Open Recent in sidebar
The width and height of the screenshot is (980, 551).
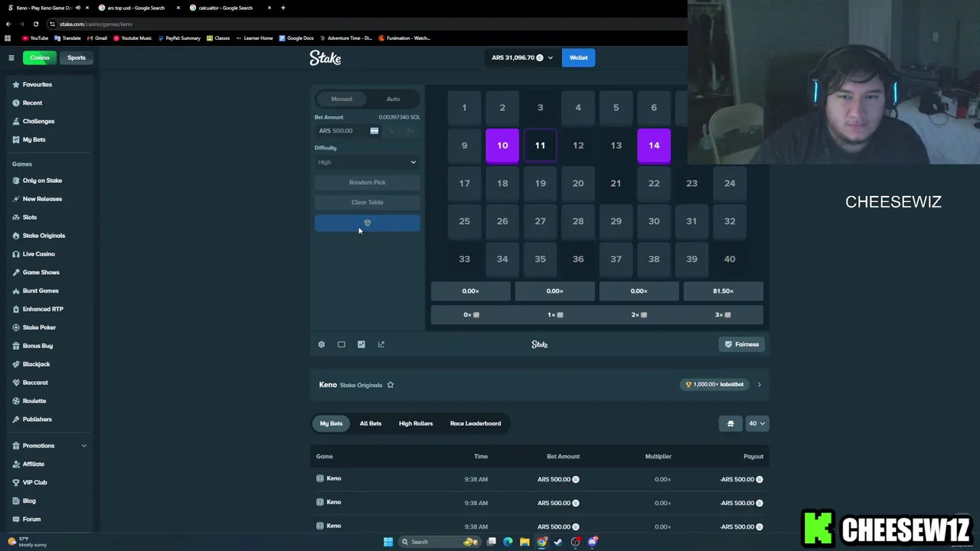[32, 103]
